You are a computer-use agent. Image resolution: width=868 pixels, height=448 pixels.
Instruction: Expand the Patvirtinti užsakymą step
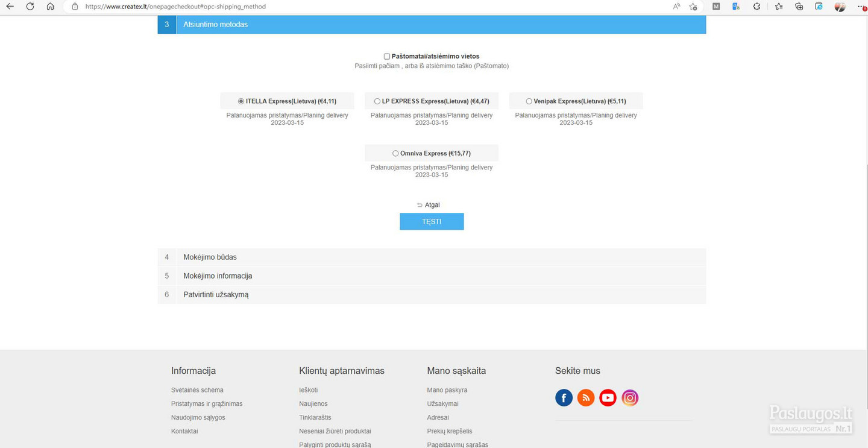(x=432, y=295)
